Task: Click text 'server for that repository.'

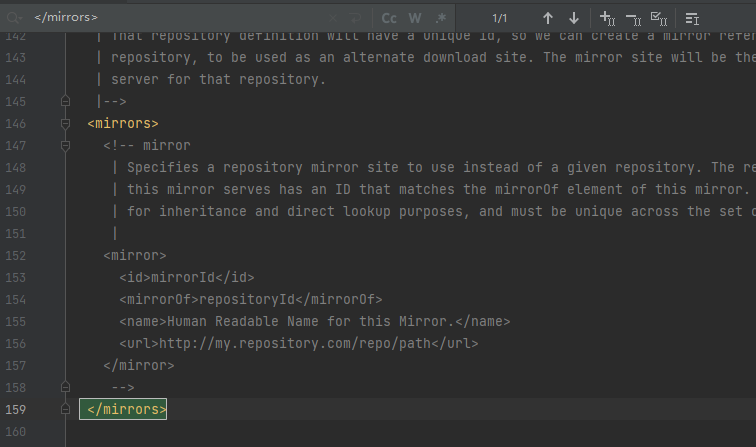Action: (x=218, y=79)
